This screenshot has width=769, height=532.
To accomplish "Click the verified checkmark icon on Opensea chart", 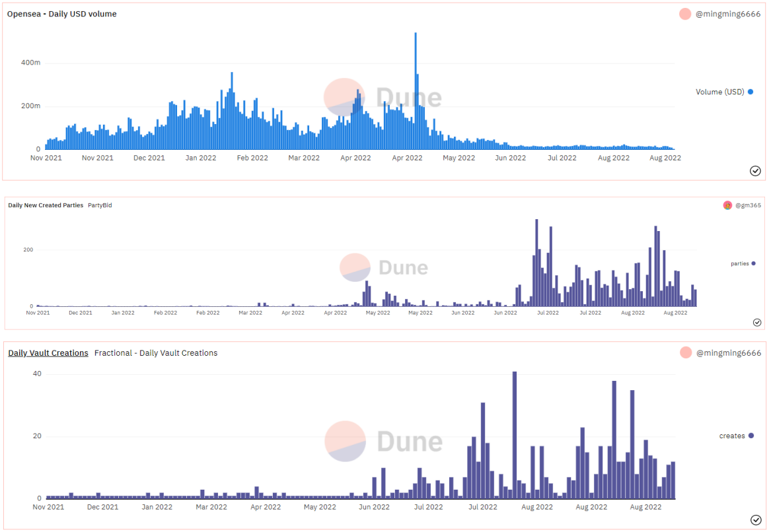I will pos(755,170).
